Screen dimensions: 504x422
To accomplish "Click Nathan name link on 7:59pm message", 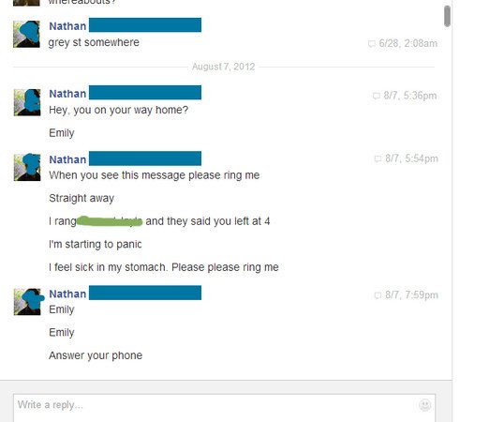I will click(67, 294).
